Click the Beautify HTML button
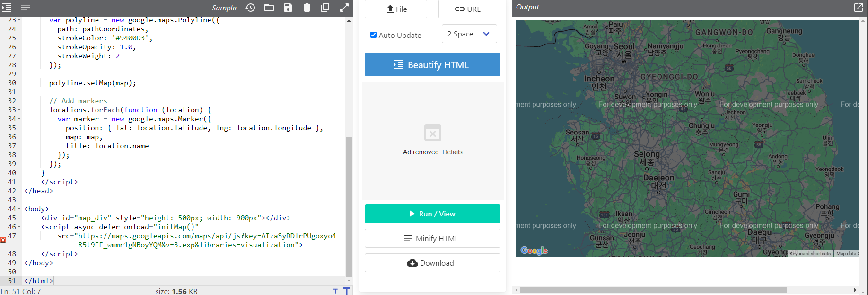This screenshot has width=868, height=295. [432, 64]
